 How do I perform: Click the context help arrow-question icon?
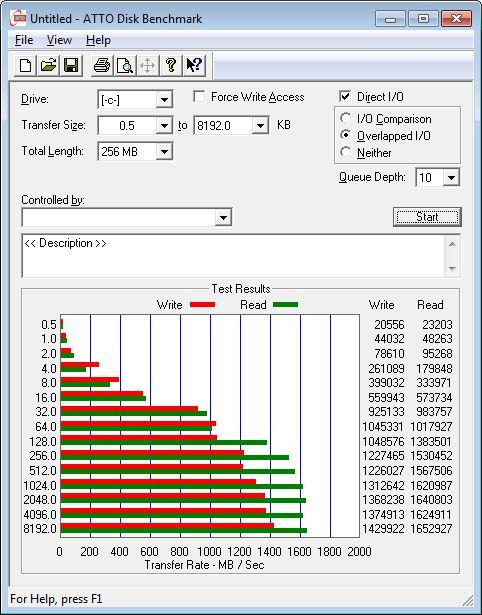tap(194, 65)
